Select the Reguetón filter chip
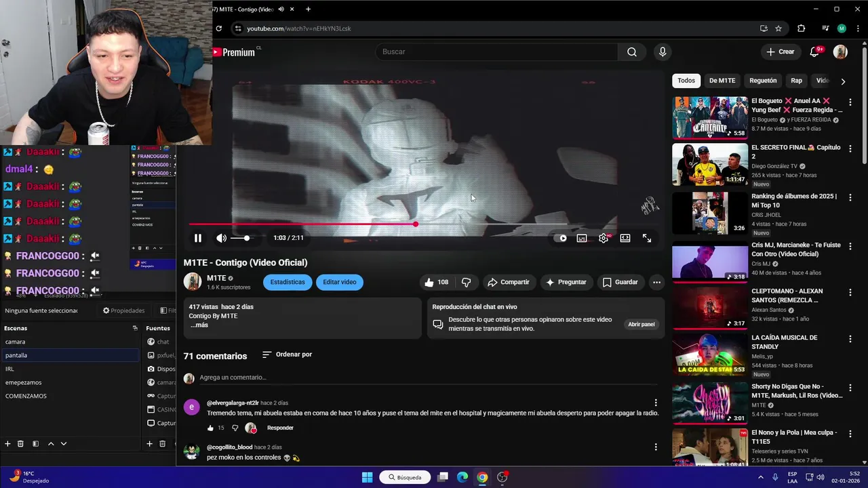The height and width of the screenshot is (488, 868). pyautogui.click(x=763, y=81)
